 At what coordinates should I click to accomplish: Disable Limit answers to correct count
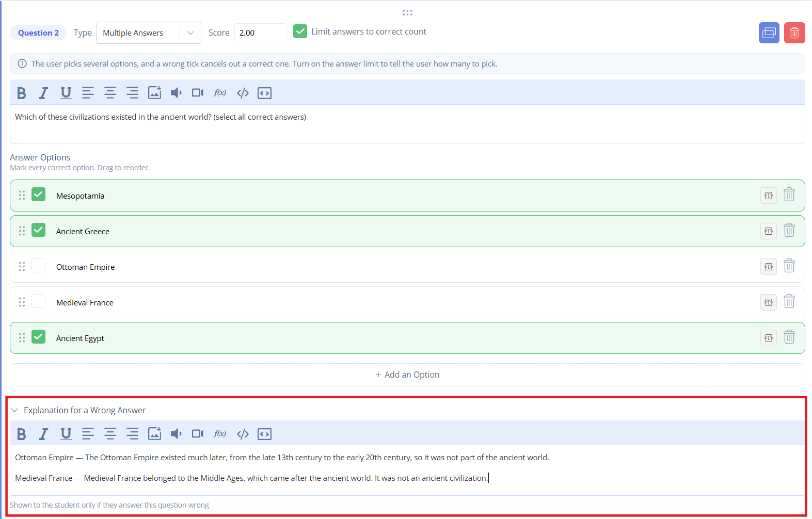(300, 31)
